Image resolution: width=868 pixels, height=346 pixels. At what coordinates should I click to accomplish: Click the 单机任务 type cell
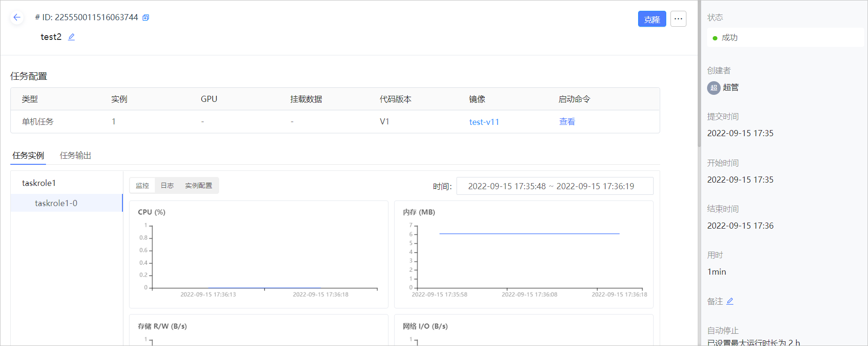coord(38,122)
